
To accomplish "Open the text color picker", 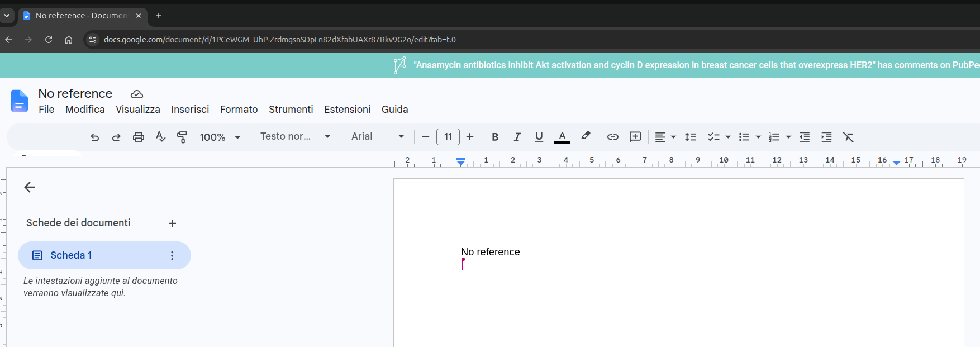I will [562, 137].
